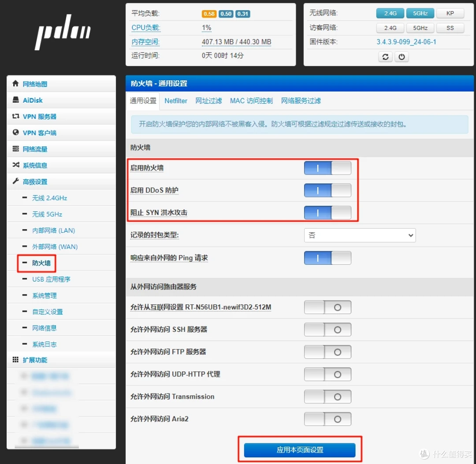Screen dimensions: 476x464
Task: Open 网络流量 via its sidebar icon
Action: (x=15, y=148)
